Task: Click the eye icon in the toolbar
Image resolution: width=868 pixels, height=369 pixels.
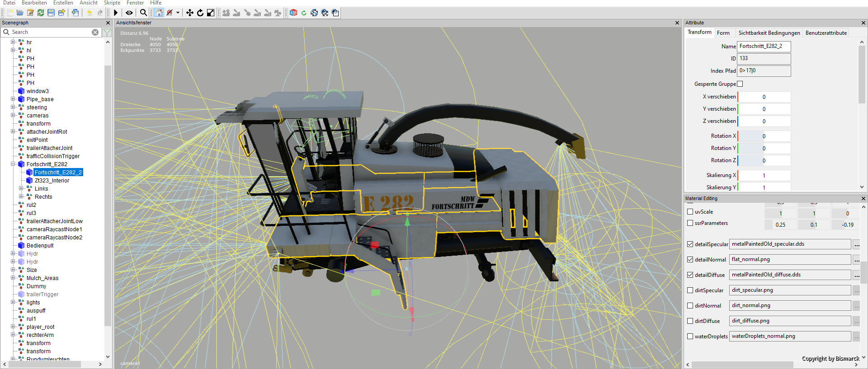Action: click(x=129, y=13)
